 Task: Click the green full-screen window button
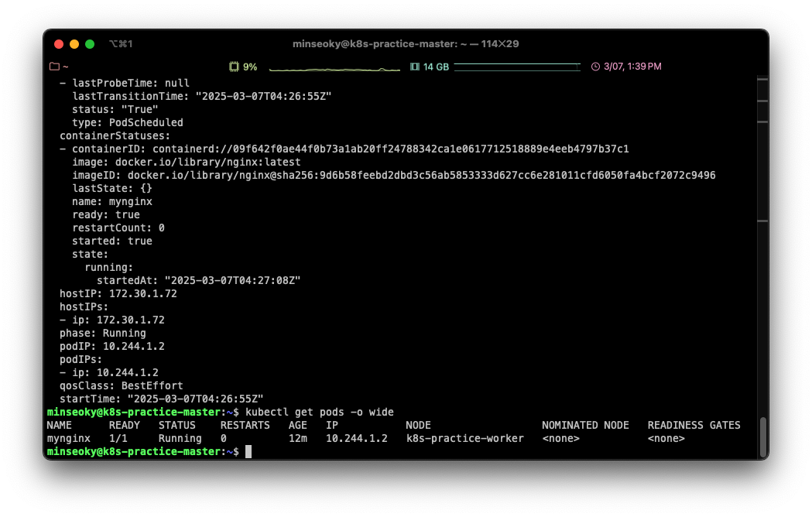tap(90, 44)
